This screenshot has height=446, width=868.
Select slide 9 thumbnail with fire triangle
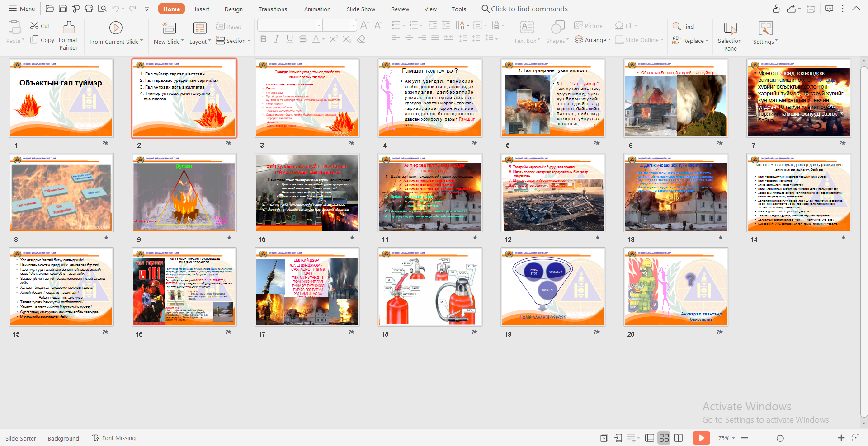(x=184, y=193)
